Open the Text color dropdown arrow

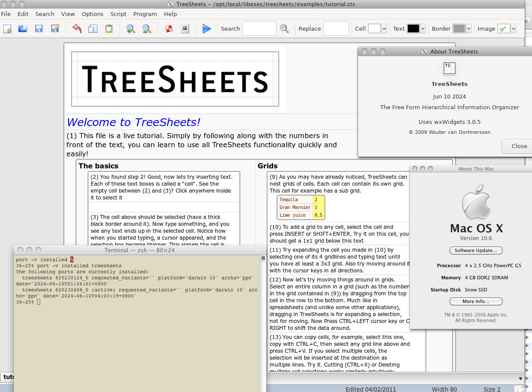[x=423, y=28]
